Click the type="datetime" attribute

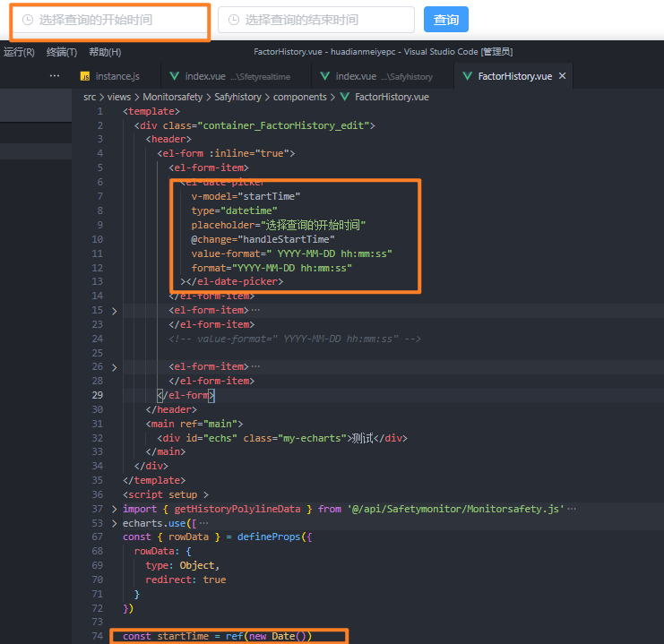(x=234, y=210)
